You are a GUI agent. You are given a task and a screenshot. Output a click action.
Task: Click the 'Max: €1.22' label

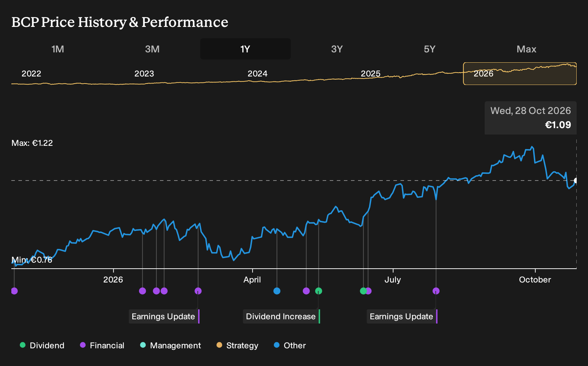click(32, 143)
